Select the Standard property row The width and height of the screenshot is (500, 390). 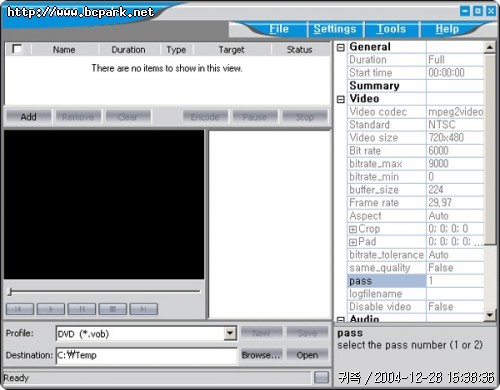click(416, 125)
